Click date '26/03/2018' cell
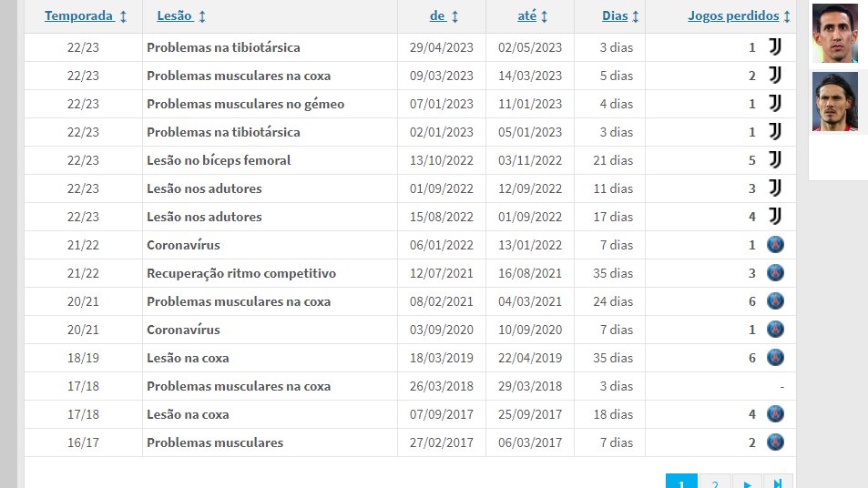This screenshot has height=488, width=868. (441, 386)
